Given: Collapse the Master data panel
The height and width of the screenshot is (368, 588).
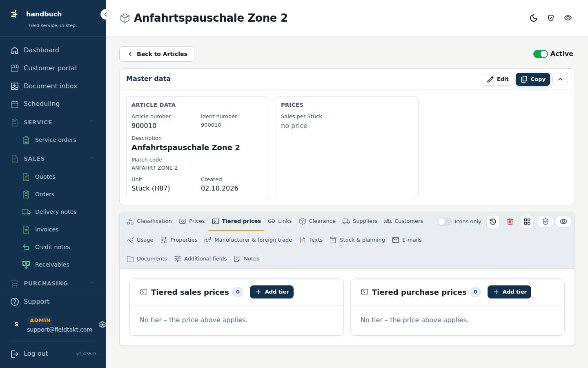Looking at the screenshot, I should tap(560, 79).
